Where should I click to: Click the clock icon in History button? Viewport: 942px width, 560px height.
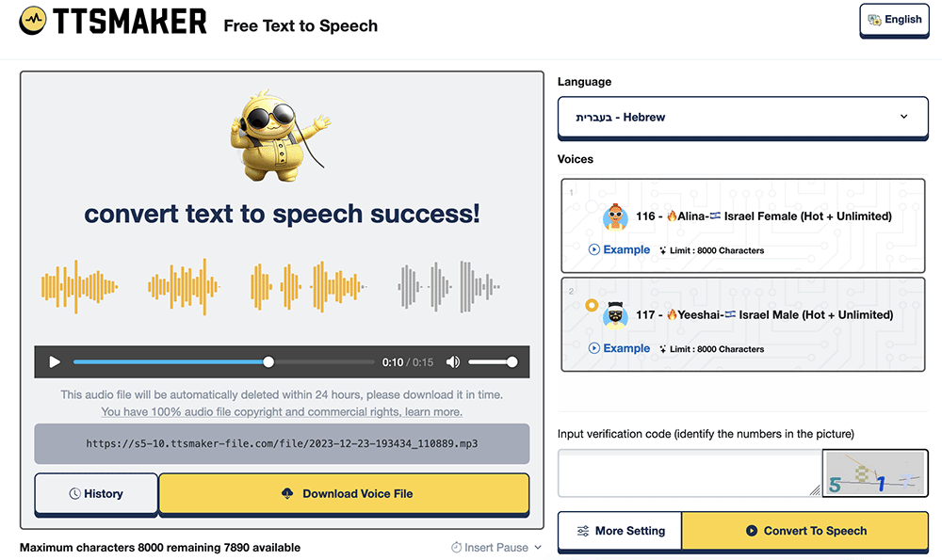74,493
